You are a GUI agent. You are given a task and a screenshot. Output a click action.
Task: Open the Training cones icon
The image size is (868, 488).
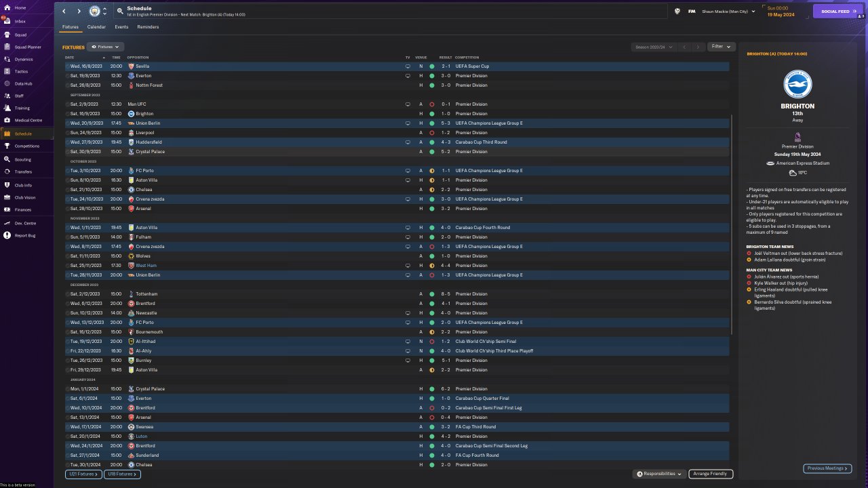coord(7,108)
